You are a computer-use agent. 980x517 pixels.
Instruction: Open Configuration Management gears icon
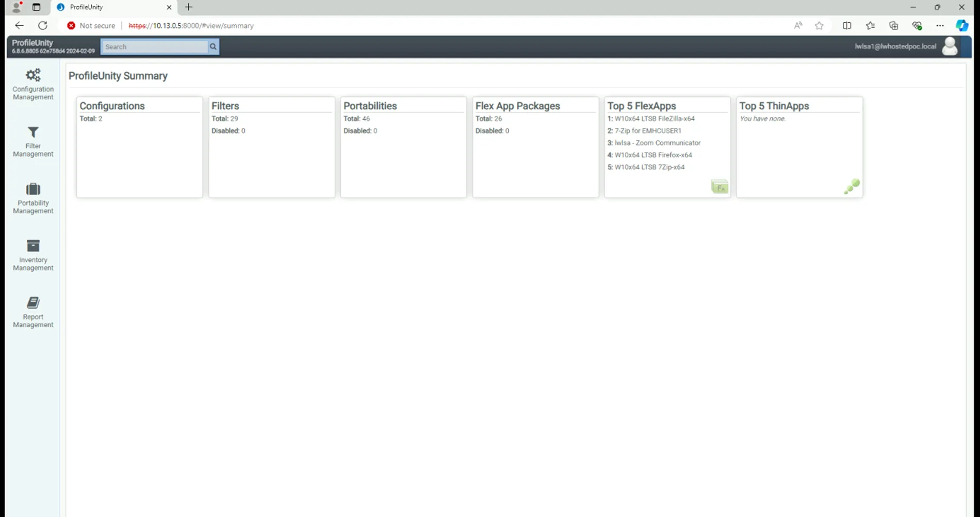33,75
